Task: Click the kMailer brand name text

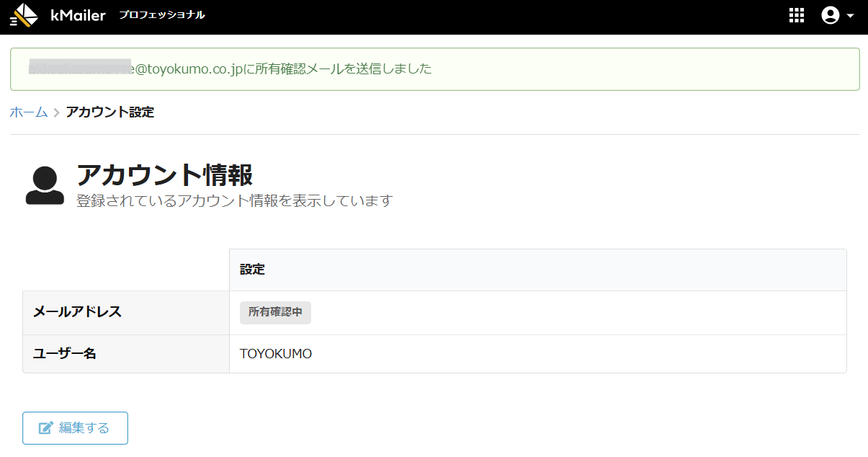Action: 78,15
